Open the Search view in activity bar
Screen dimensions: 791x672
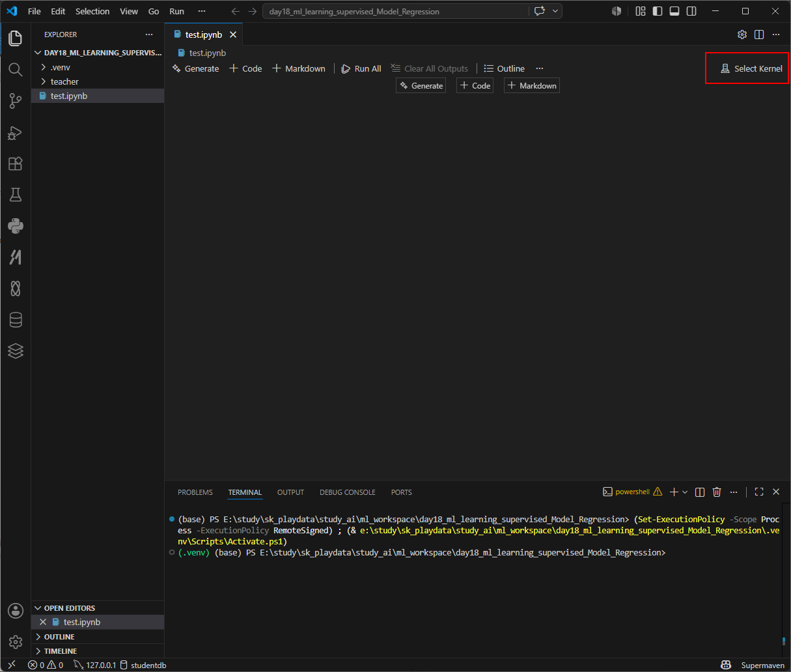coord(16,70)
